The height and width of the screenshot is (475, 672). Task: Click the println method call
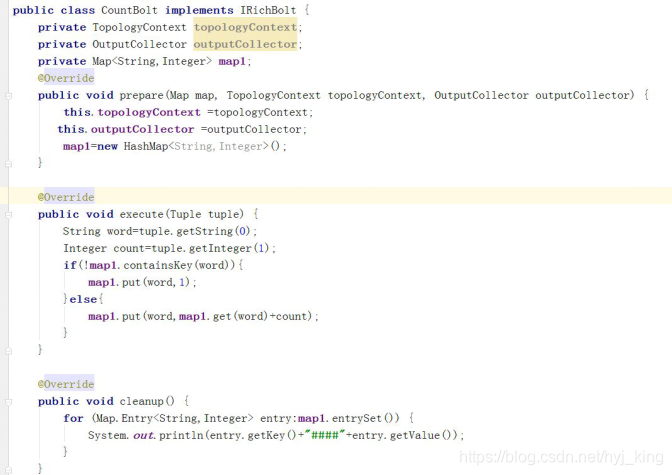[x=182, y=436]
